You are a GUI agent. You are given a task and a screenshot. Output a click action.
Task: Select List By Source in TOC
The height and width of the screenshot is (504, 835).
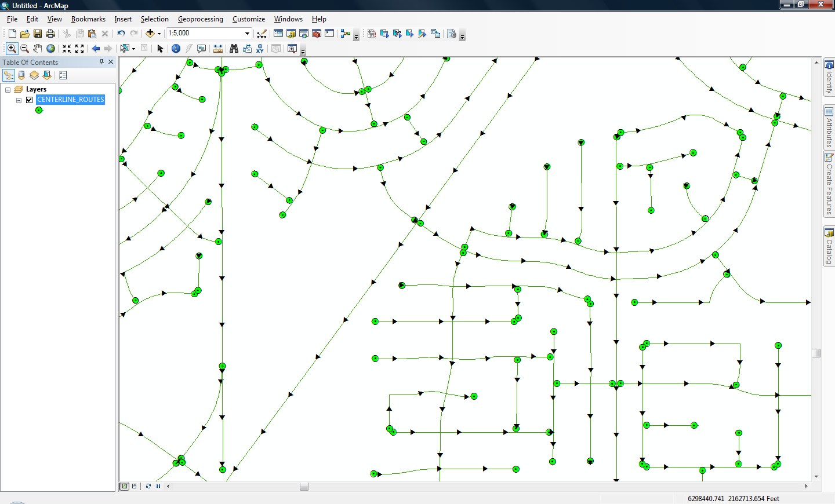(21, 75)
